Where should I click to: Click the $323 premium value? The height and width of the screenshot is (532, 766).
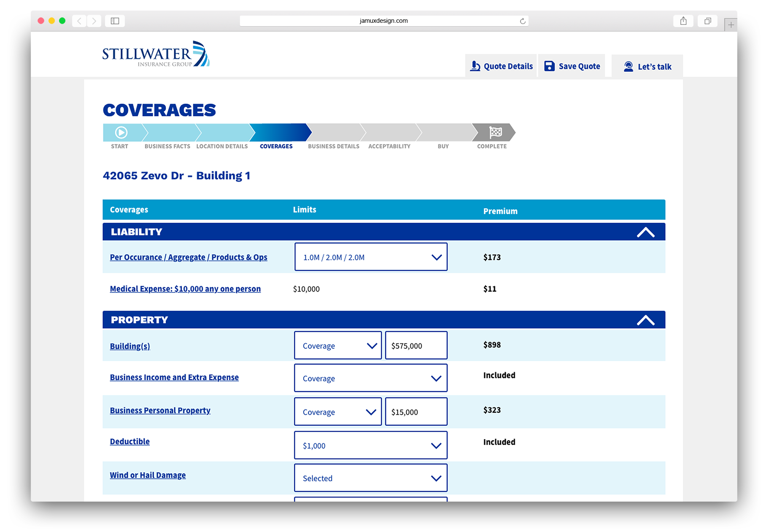tap(492, 410)
